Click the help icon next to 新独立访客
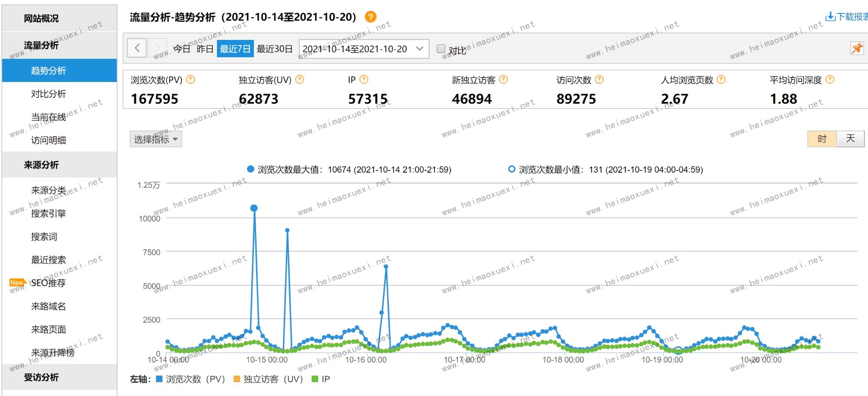The height and width of the screenshot is (396, 868). point(503,80)
